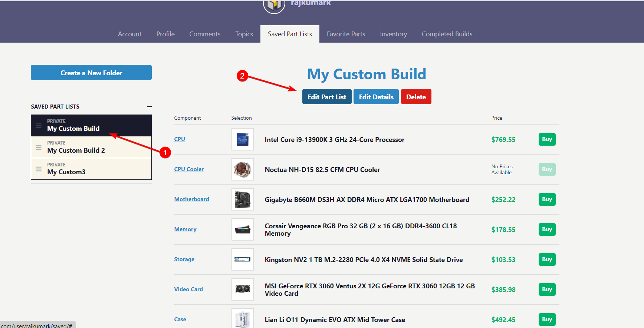The height and width of the screenshot is (328, 644).
Task: Click Gigabyte B660M motherboard thumbnail
Action: pyautogui.click(x=243, y=199)
